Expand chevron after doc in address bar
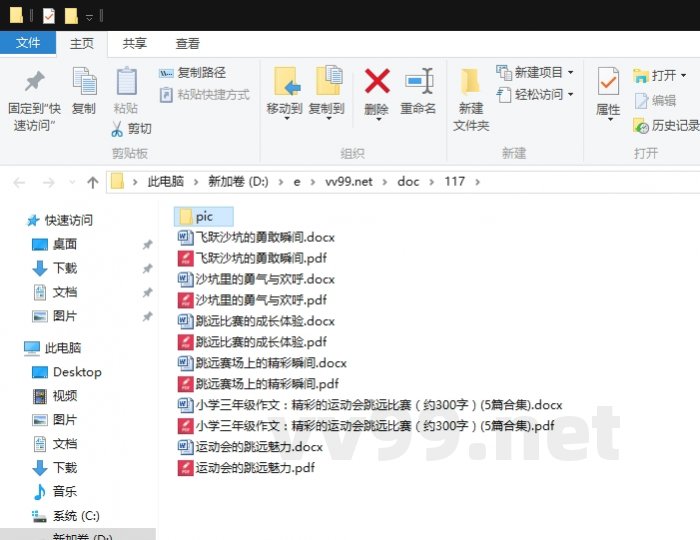The width and height of the screenshot is (700, 540). click(431, 182)
